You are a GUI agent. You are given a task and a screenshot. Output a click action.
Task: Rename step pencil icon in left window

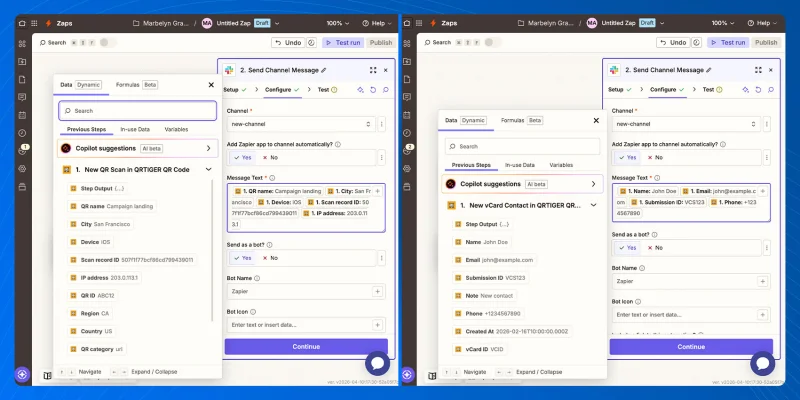323,70
